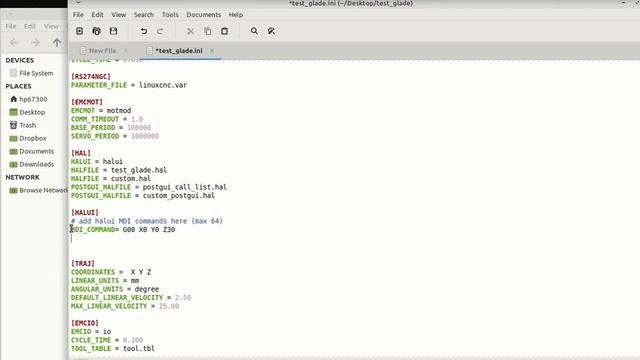640x360 pixels.
Task: Open the Documents menu
Action: [x=203, y=15]
